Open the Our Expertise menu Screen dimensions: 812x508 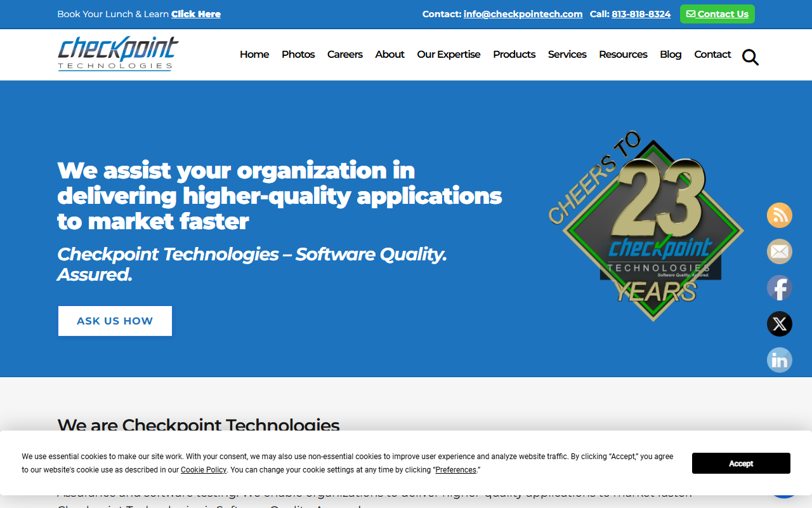[x=449, y=55]
